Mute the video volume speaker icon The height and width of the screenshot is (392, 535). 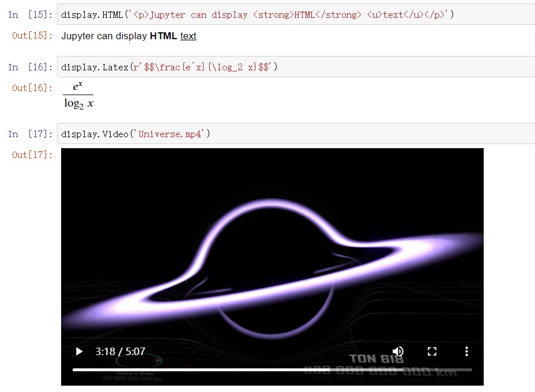[x=398, y=352]
